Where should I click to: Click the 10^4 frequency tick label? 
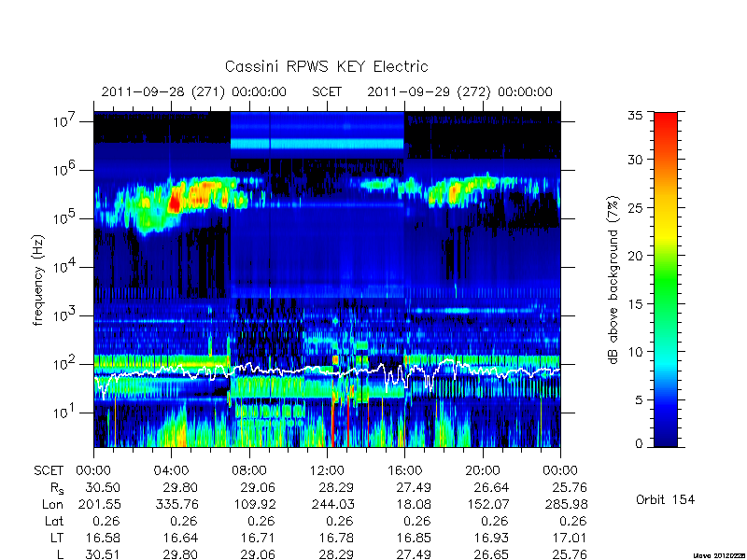click(65, 267)
